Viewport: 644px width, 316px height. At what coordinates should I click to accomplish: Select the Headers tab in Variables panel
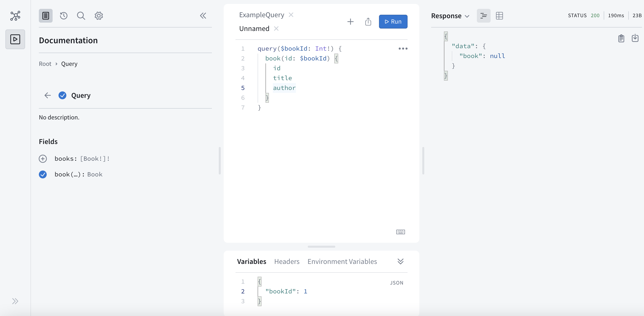(287, 261)
